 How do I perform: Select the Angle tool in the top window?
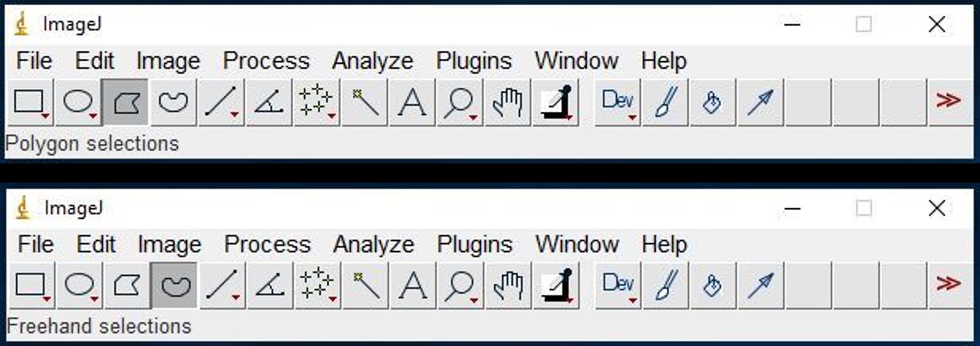(x=269, y=102)
